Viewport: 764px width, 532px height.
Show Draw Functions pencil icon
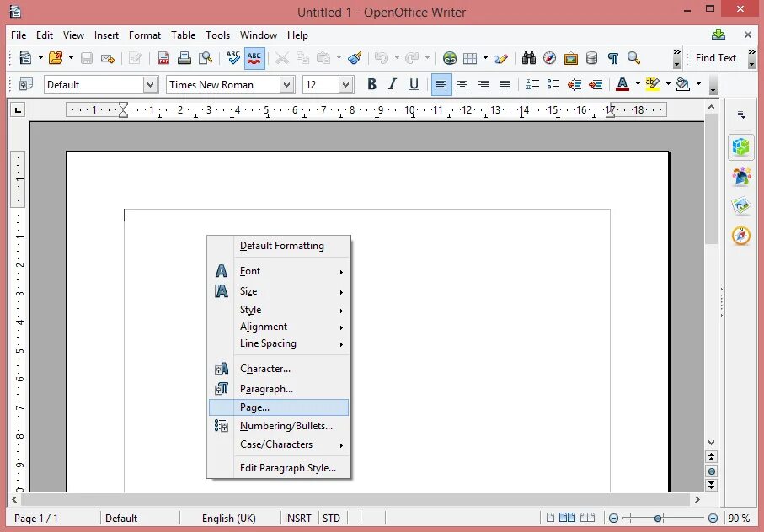(x=501, y=58)
